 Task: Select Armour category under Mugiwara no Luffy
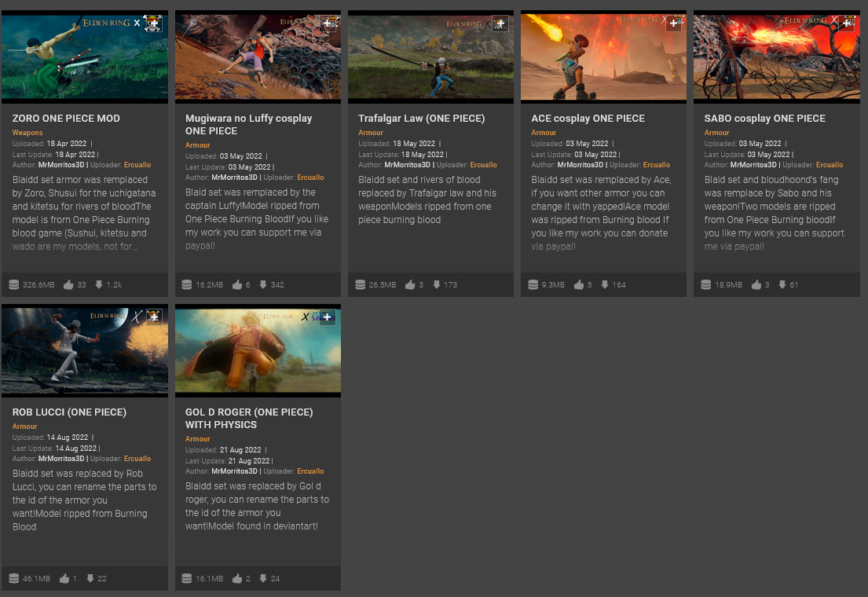(x=198, y=145)
